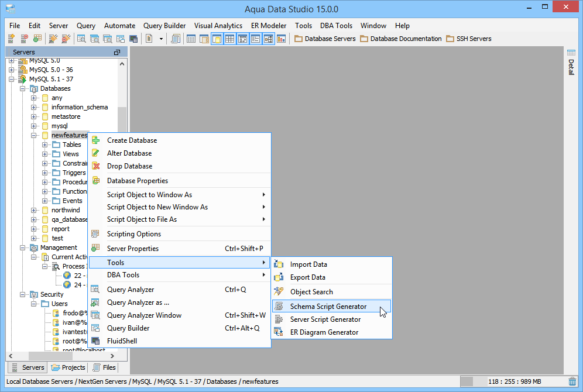583x392 pixels.
Task: Toggle the first small table panel button
Action: point(191,39)
